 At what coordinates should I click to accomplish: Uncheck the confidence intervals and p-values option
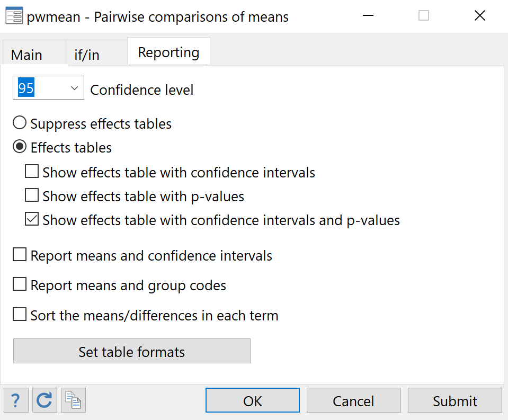click(31, 219)
